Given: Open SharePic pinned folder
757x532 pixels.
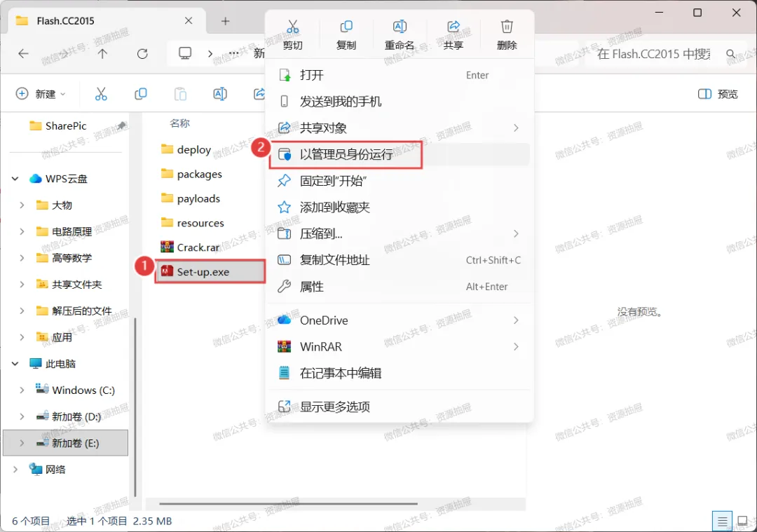Looking at the screenshot, I should click(67, 126).
